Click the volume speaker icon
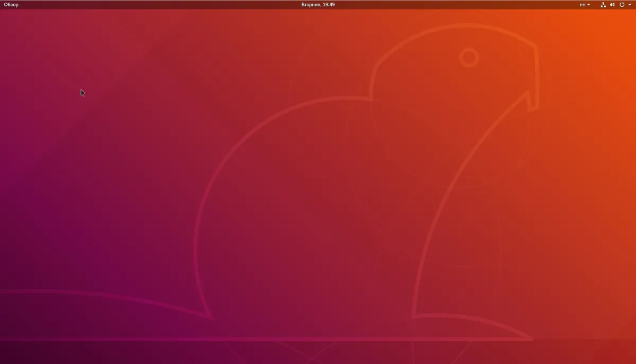Screen dimensions: 636x364 [x=612, y=5]
